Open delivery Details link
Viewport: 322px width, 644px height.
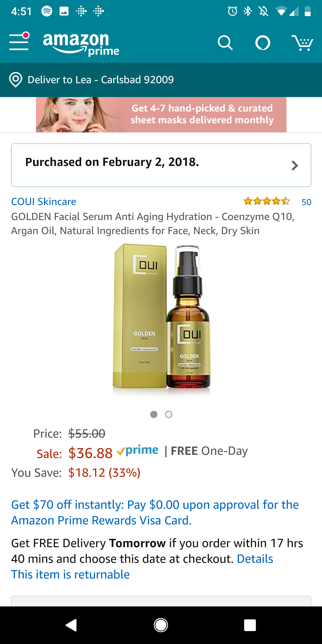pyautogui.click(x=255, y=559)
